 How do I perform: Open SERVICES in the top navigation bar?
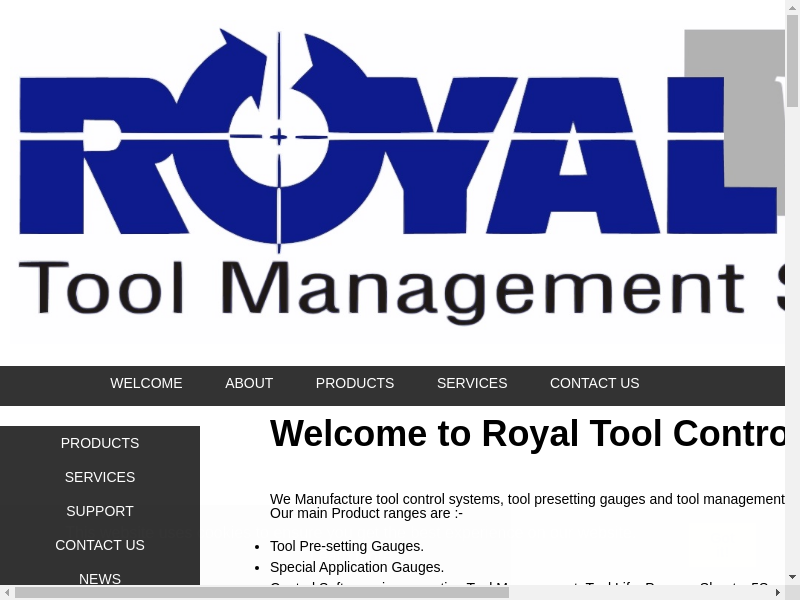pos(472,383)
